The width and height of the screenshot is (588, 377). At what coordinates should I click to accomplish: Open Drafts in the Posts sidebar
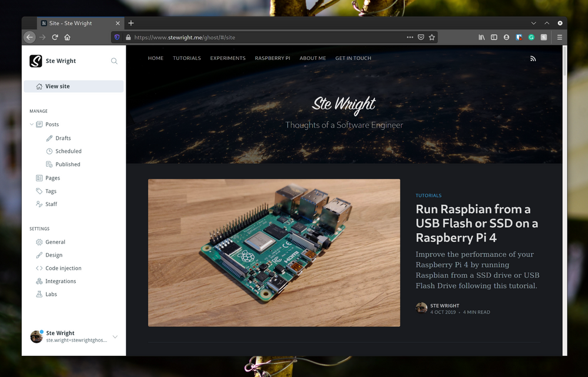point(63,137)
